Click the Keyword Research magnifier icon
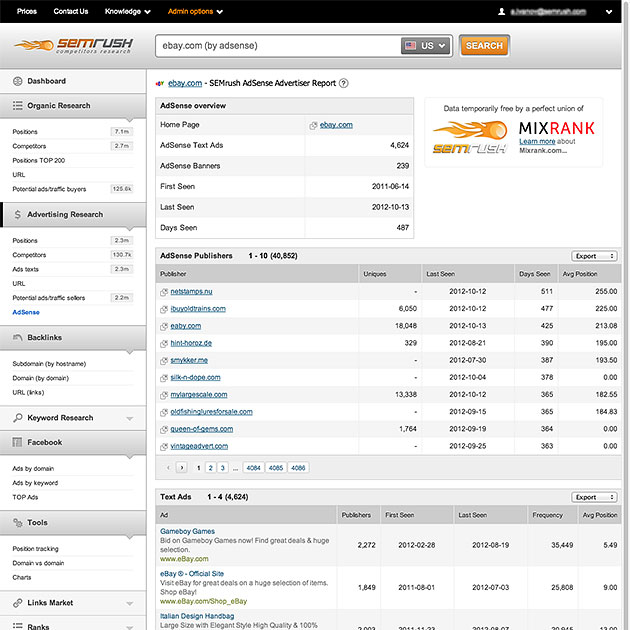This screenshot has width=630, height=630. 18,418
